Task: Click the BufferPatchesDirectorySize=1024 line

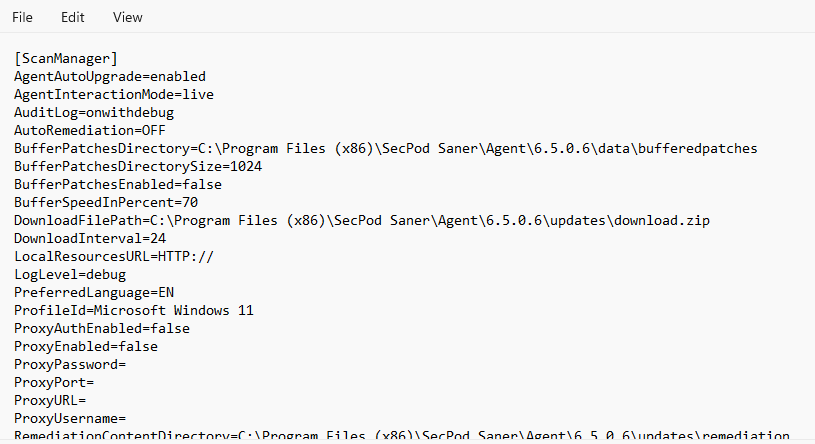Action: pyautogui.click(x=138, y=166)
